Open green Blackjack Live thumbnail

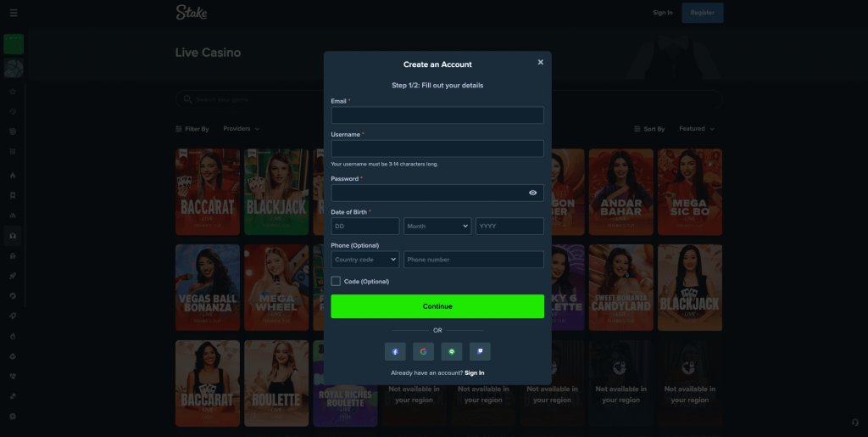click(x=276, y=192)
